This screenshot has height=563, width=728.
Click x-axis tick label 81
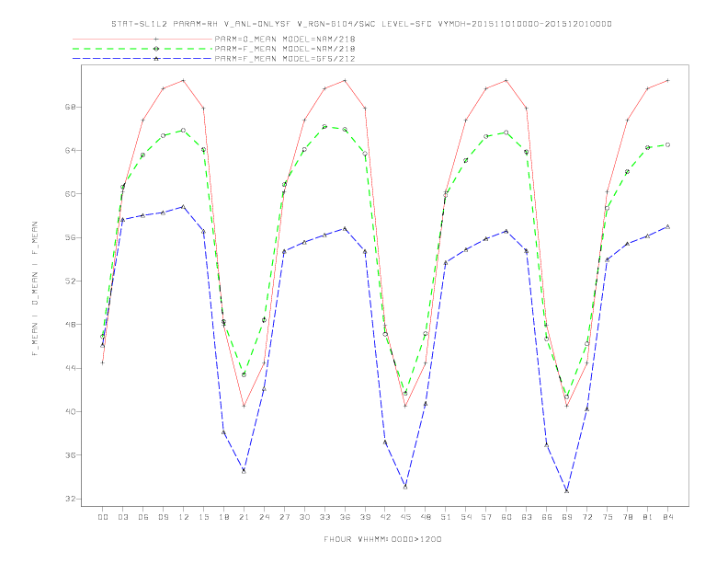pyautogui.click(x=648, y=517)
